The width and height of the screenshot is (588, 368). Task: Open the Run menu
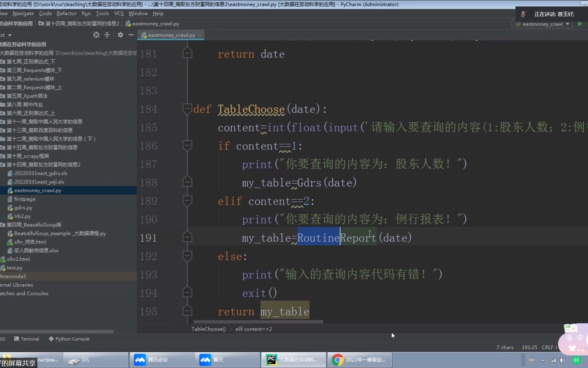pyautogui.click(x=86, y=13)
